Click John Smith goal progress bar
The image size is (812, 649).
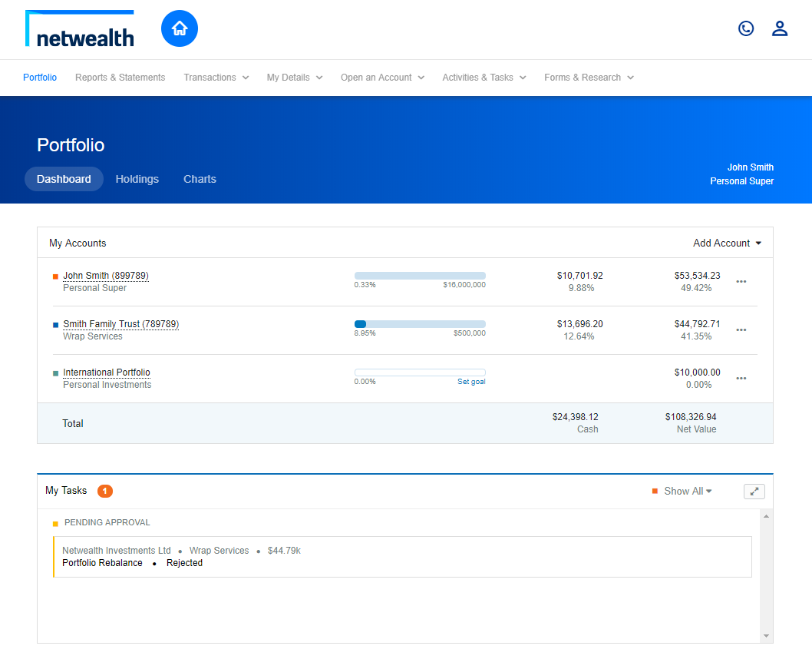coord(420,276)
